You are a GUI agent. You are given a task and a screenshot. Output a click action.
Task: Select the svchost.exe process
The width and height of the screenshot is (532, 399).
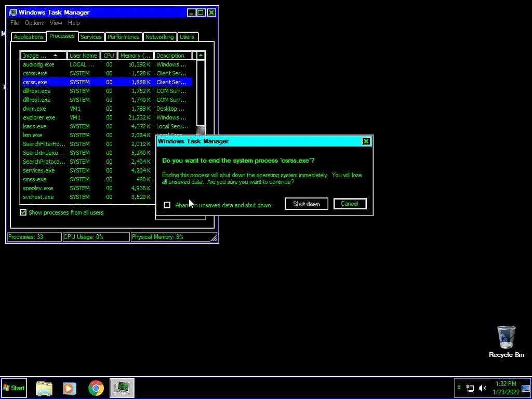point(88,197)
